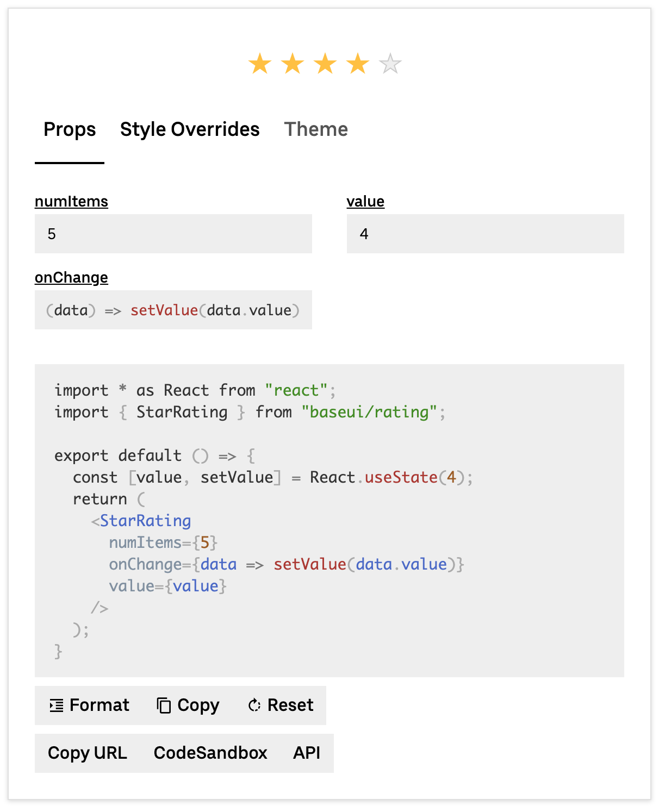
Task: Focus the onChange code input
Action: tap(173, 310)
